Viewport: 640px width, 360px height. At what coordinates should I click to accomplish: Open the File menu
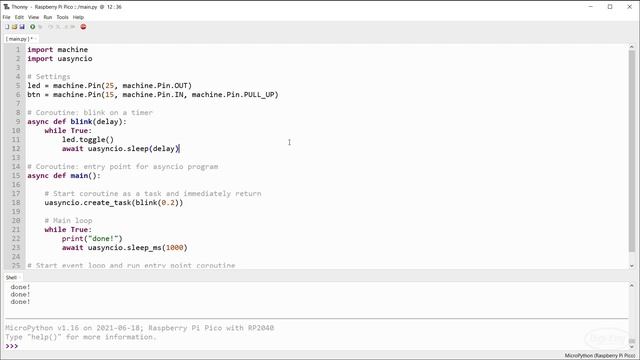(x=7, y=17)
